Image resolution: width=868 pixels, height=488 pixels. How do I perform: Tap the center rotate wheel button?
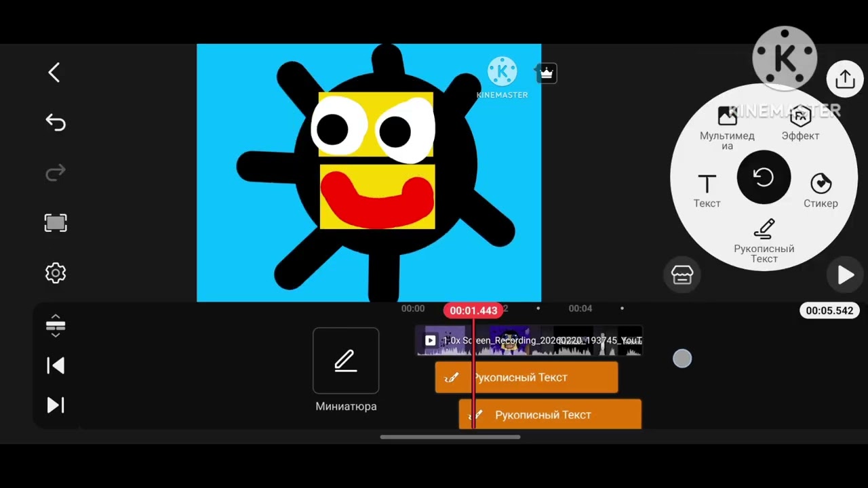pos(764,178)
